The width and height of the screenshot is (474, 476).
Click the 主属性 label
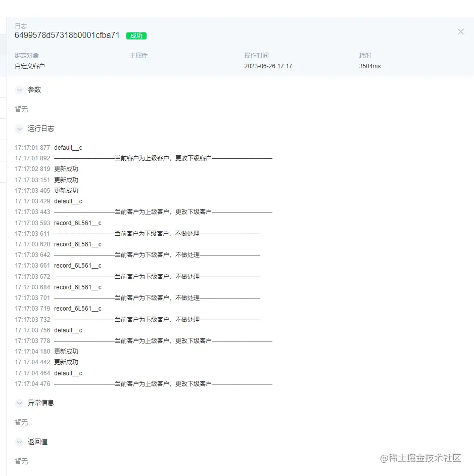pyautogui.click(x=138, y=56)
